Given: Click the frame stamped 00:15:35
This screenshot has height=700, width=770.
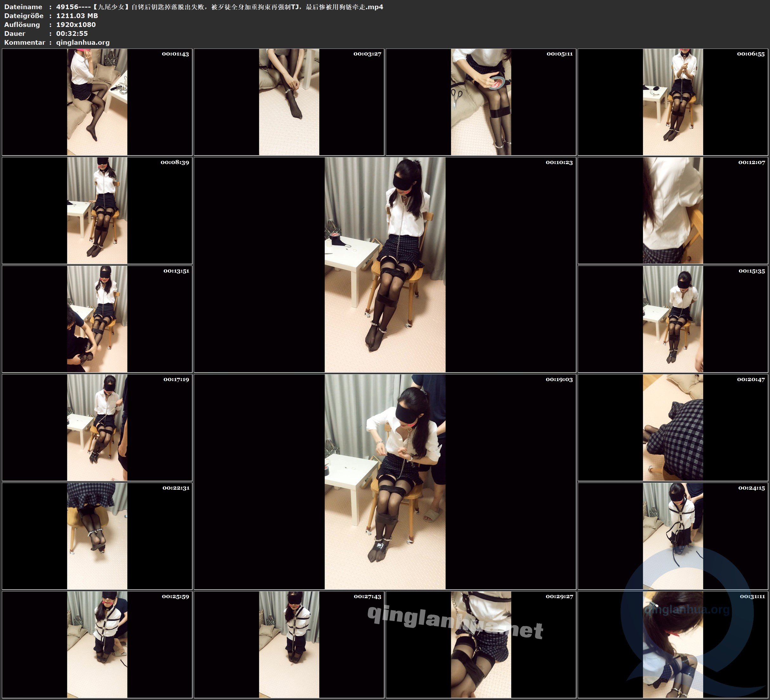Looking at the screenshot, I should (x=673, y=319).
